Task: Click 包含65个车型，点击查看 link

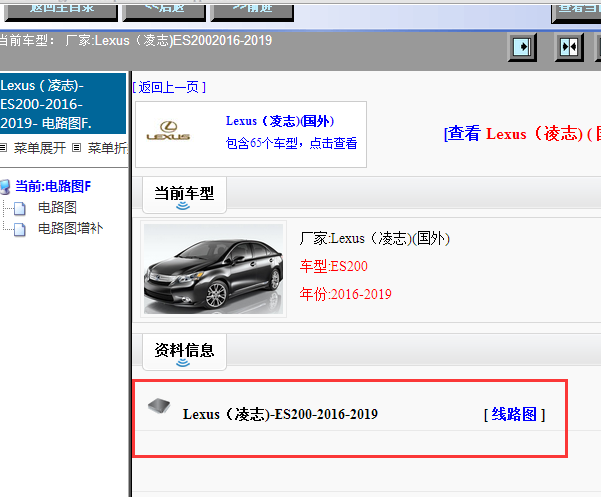Action: tap(291, 143)
